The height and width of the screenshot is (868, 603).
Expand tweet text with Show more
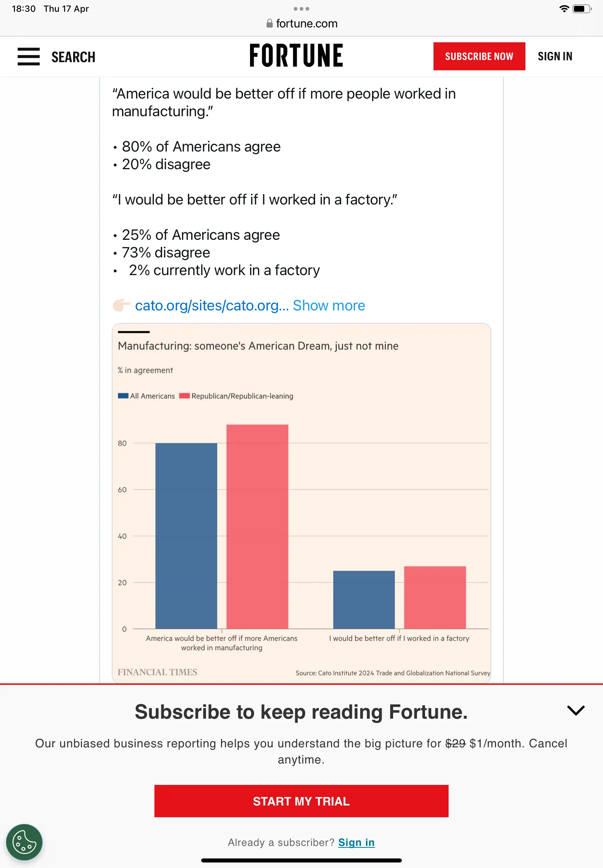tap(329, 305)
